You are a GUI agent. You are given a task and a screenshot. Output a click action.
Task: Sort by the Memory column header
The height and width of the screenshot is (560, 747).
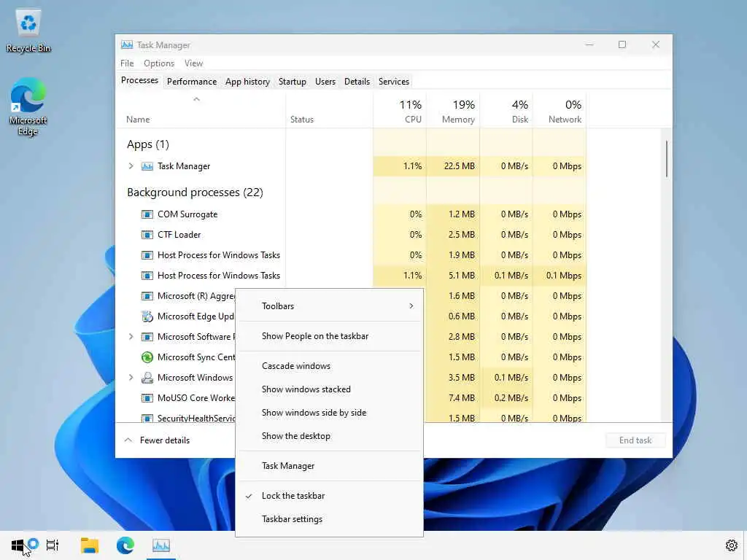click(453, 111)
